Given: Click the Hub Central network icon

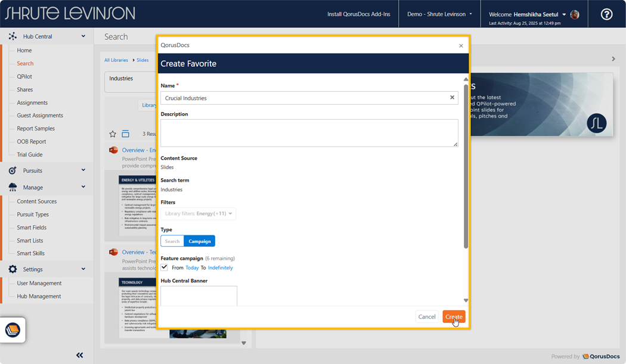Looking at the screenshot, I should point(13,36).
